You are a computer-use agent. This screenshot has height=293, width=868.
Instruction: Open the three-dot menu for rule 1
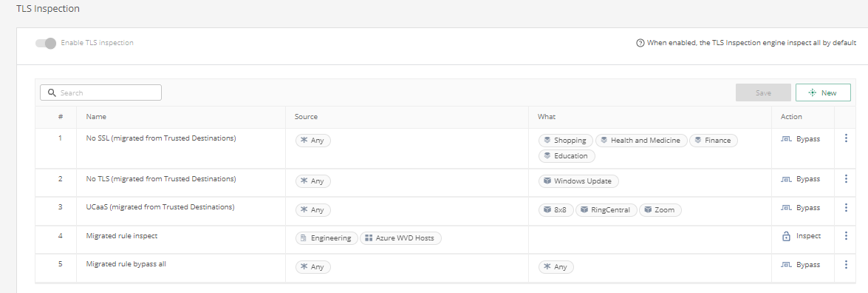click(x=846, y=138)
